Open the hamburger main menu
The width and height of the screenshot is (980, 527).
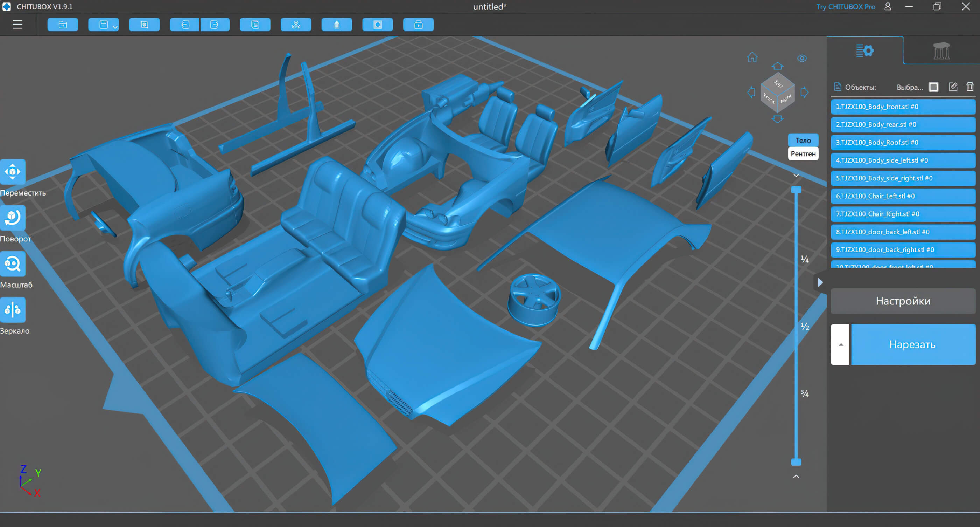[x=17, y=25]
